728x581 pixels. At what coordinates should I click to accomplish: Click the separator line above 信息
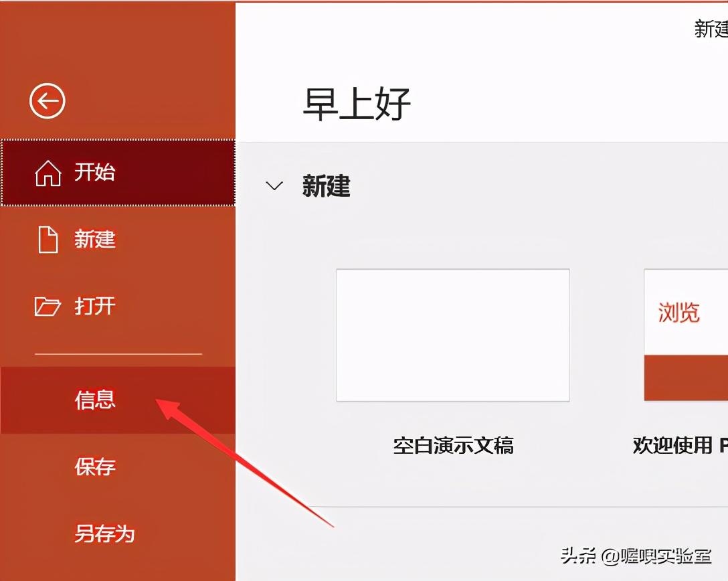[118, 354]
